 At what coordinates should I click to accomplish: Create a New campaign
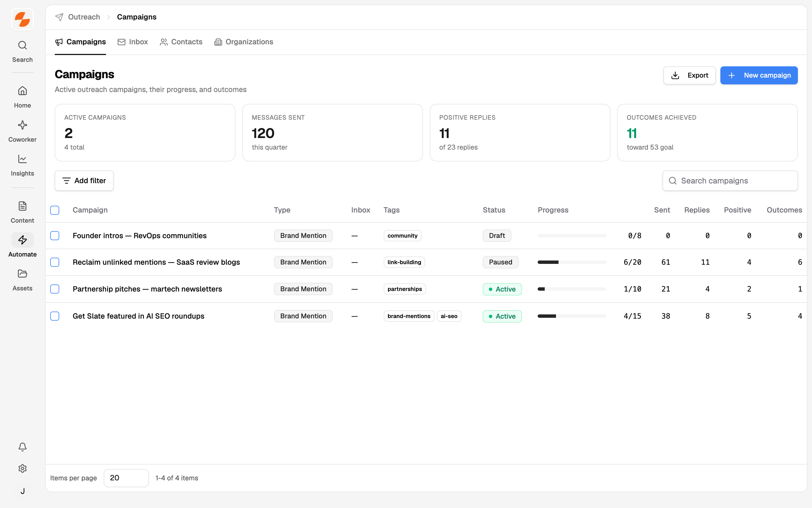(x=759, y=75)
